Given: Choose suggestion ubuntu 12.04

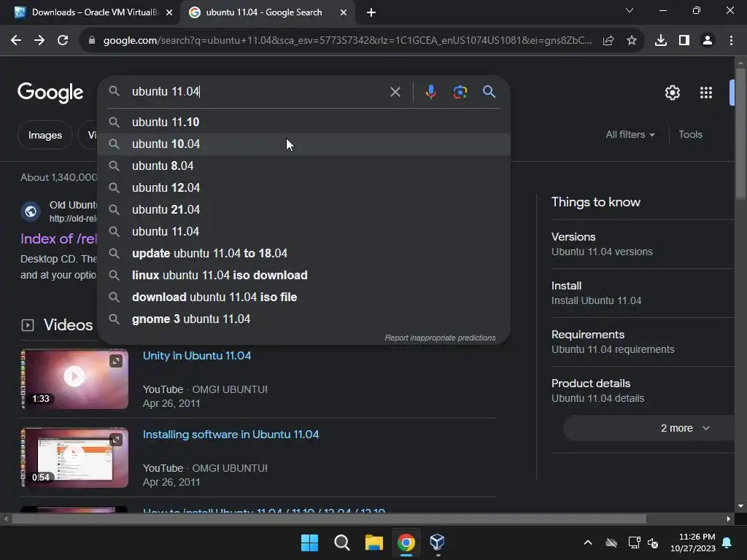Looking at the screenshot, I should pyautogui.click(x=304, y=188).
